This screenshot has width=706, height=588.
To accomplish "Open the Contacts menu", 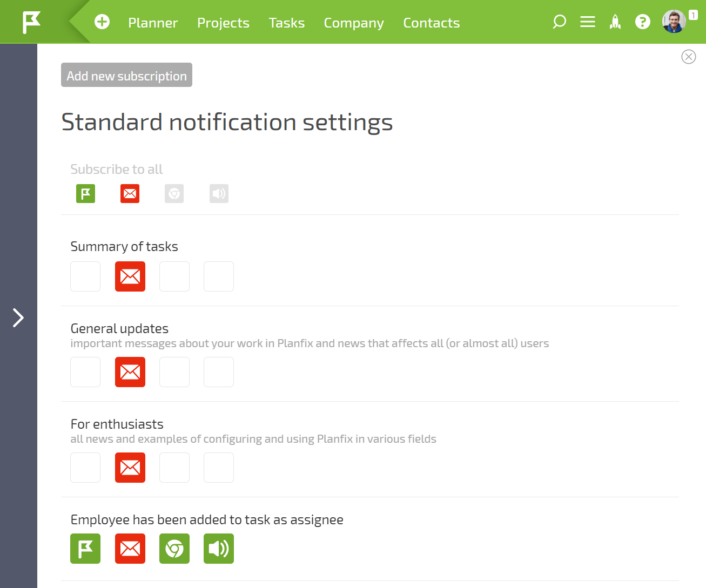I will pos(432,23).
